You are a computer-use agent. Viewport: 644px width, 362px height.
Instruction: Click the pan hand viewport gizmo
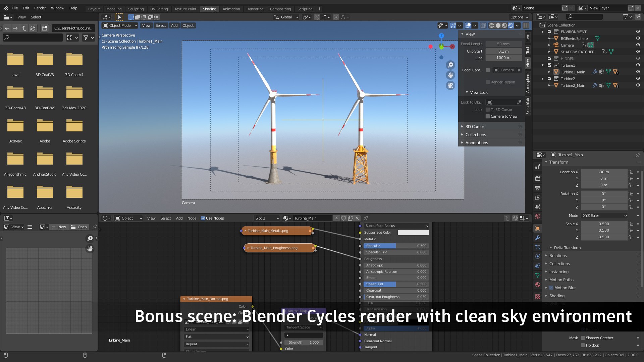(x=450, y=75)
